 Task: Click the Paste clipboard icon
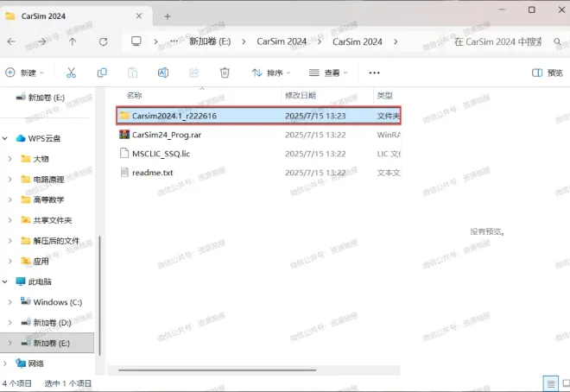pyautogui.click(x=133, y=73)
